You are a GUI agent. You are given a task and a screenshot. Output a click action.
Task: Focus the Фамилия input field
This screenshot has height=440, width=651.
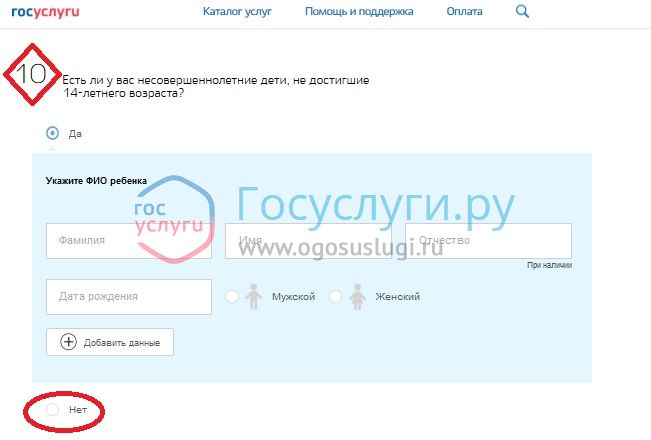129,241
